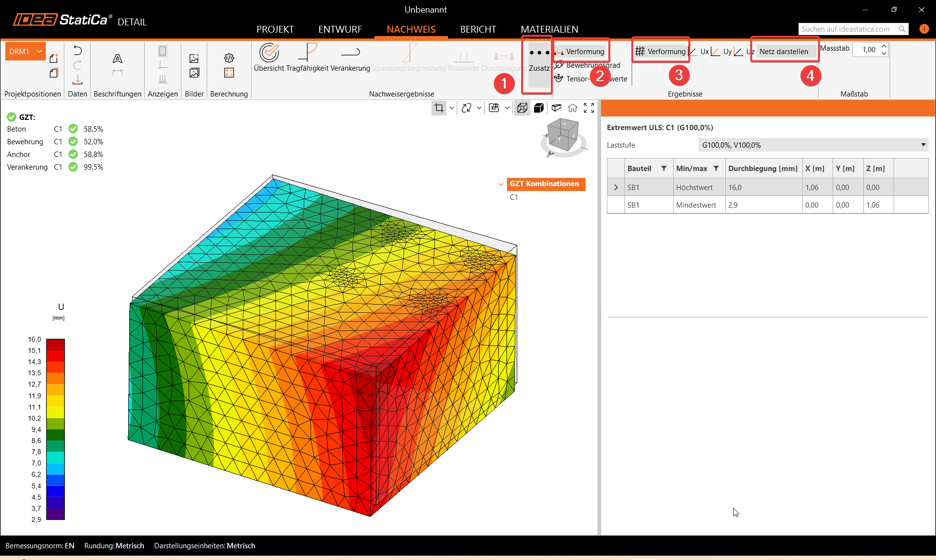Toggle the wireframe cube view mode
Viewport: 936px width, 560px height.
tap(522, 108)
